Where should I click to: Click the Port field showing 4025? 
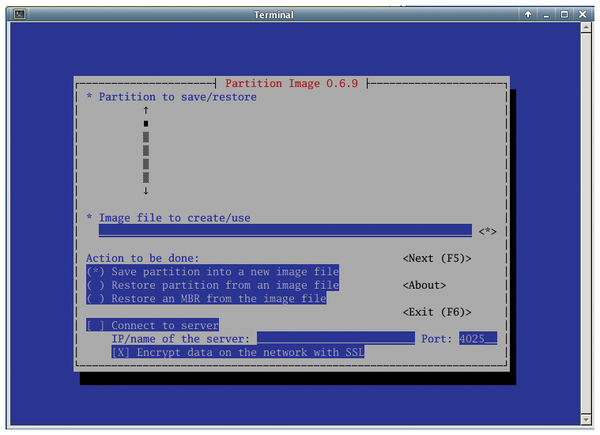(x=478, y=338)
